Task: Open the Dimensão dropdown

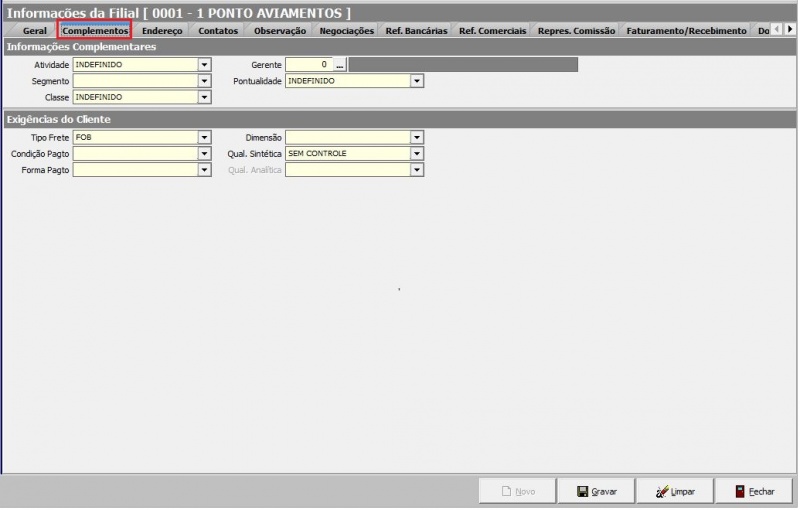Action: click(417, 138)
